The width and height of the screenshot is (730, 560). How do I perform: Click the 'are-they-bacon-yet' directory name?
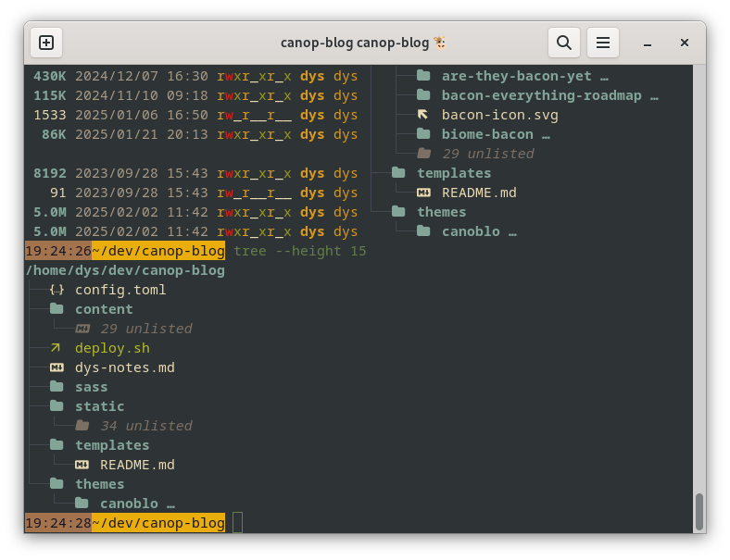pos(516,76)
